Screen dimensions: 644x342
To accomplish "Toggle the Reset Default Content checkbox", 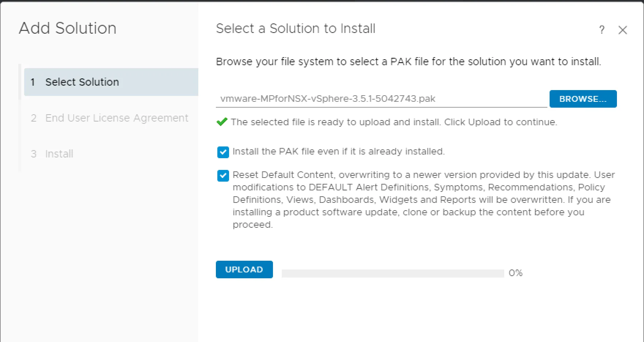I will click(223, 176).
